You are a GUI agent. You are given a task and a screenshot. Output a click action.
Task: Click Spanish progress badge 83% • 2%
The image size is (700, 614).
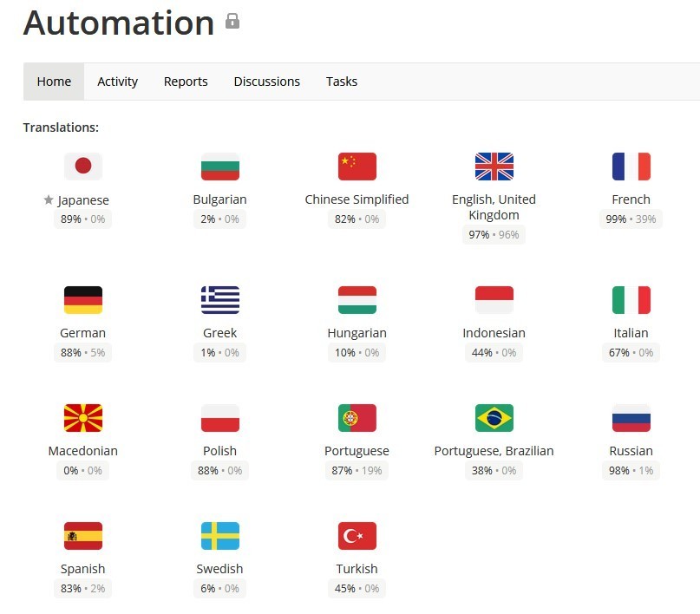[82, 589]
